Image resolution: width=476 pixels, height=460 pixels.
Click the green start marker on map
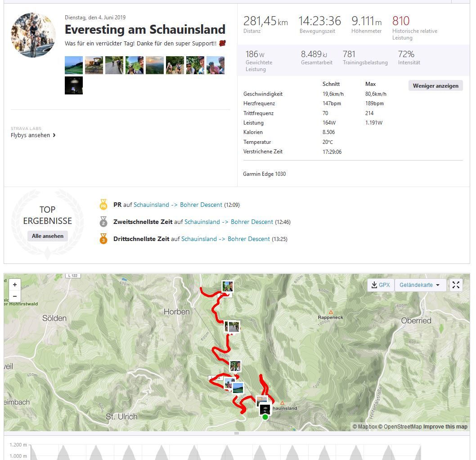pos(265,417)
